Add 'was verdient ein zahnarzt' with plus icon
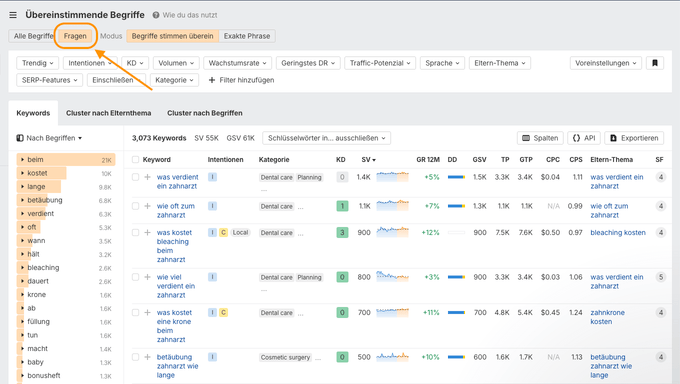This screenshot has width=680, height=384. click(x=147, y=177)
